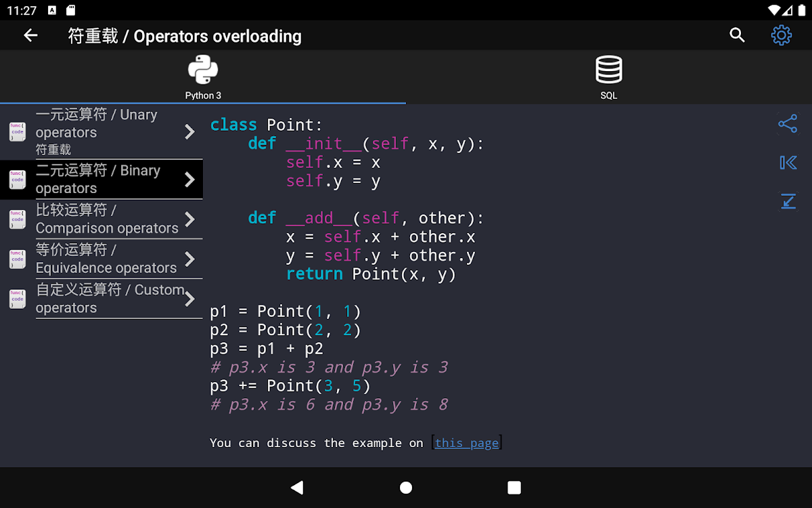
Task: Open the 'this page' discussion link
Action: pos(466,443)
